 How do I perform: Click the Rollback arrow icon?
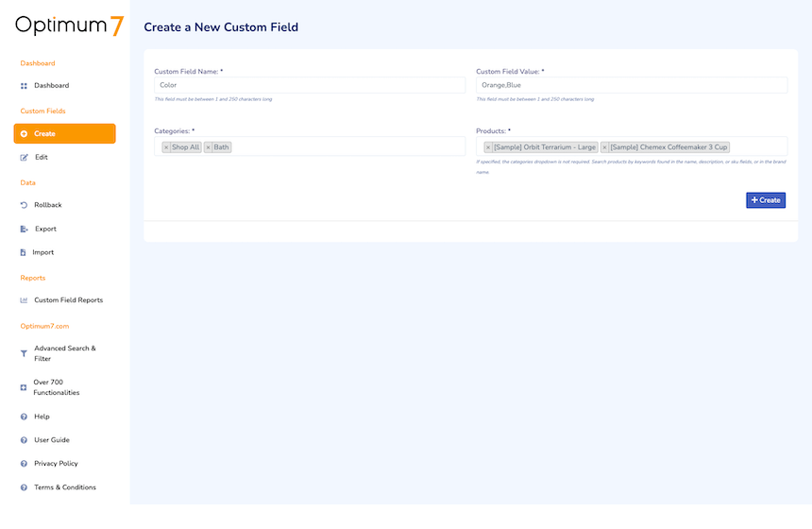[24, 205]
